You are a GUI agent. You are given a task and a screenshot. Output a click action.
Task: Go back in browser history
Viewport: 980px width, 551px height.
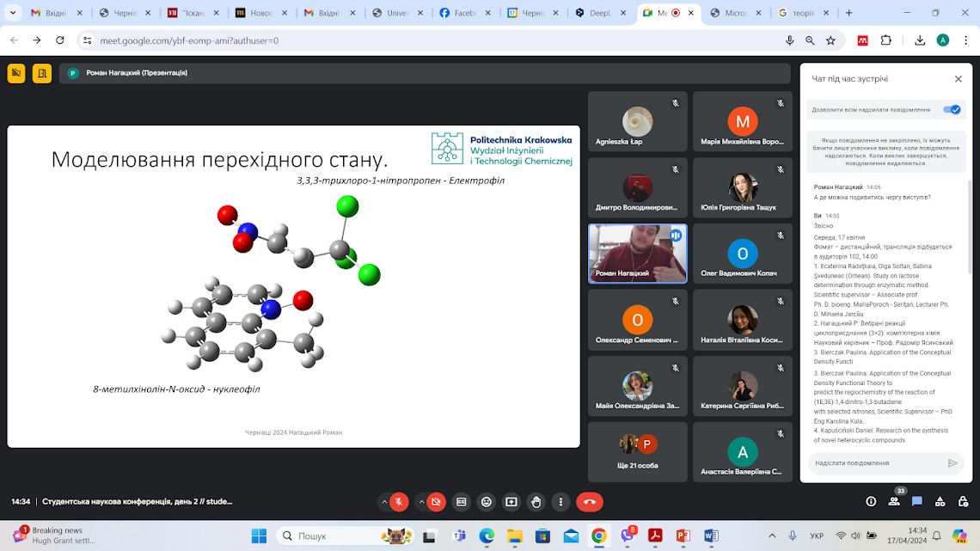(x=14, y=40)
